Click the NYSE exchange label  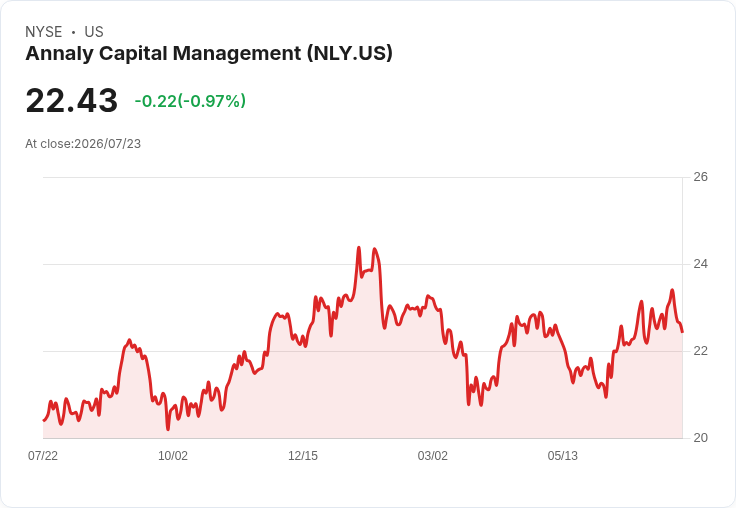tap(44, 32)
